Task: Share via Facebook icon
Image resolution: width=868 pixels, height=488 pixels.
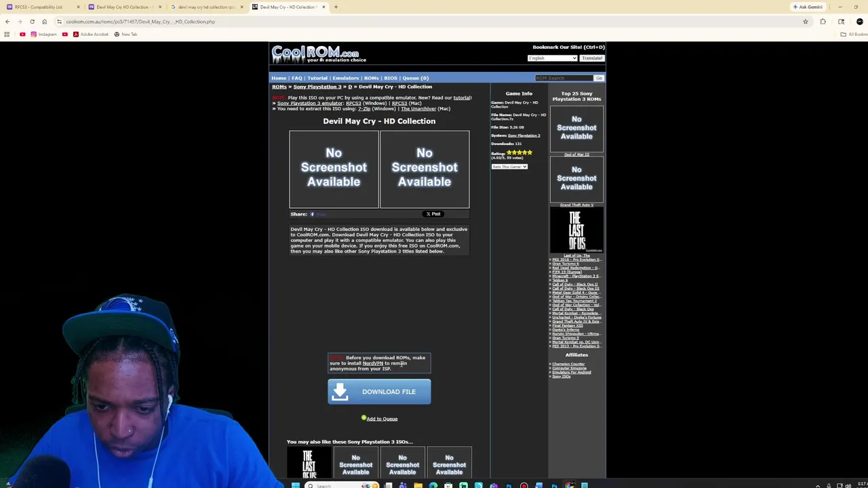Action: pos(313,214)
